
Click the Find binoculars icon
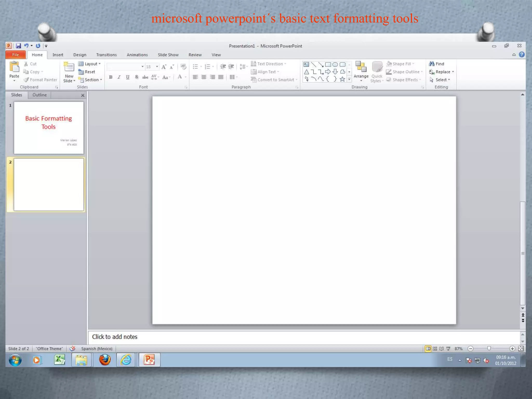click(x=431, y=64)
